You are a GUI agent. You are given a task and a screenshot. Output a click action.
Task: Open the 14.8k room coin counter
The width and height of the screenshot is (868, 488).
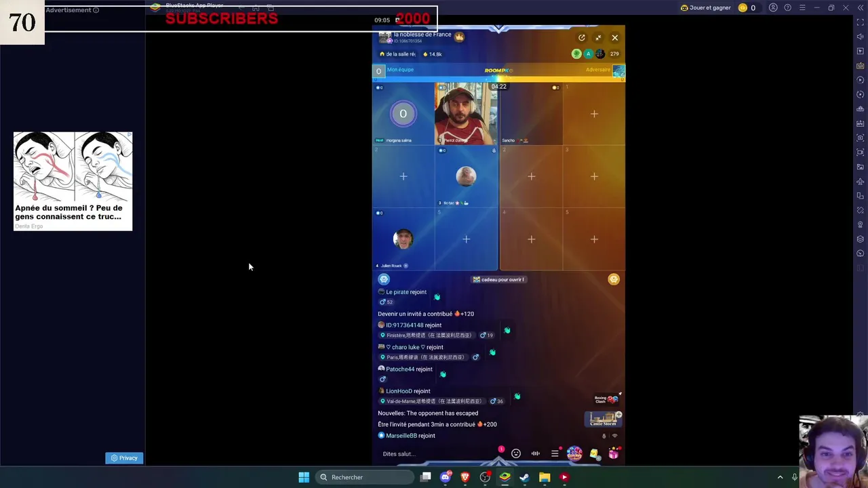[432, 54]
